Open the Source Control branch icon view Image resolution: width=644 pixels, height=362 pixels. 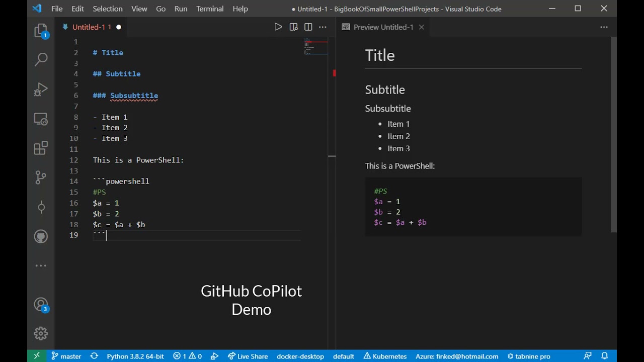[x=41, y=177]
